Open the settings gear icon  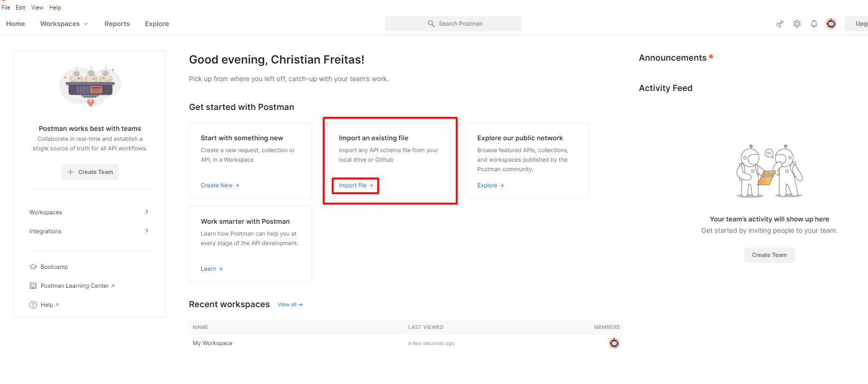797,23
